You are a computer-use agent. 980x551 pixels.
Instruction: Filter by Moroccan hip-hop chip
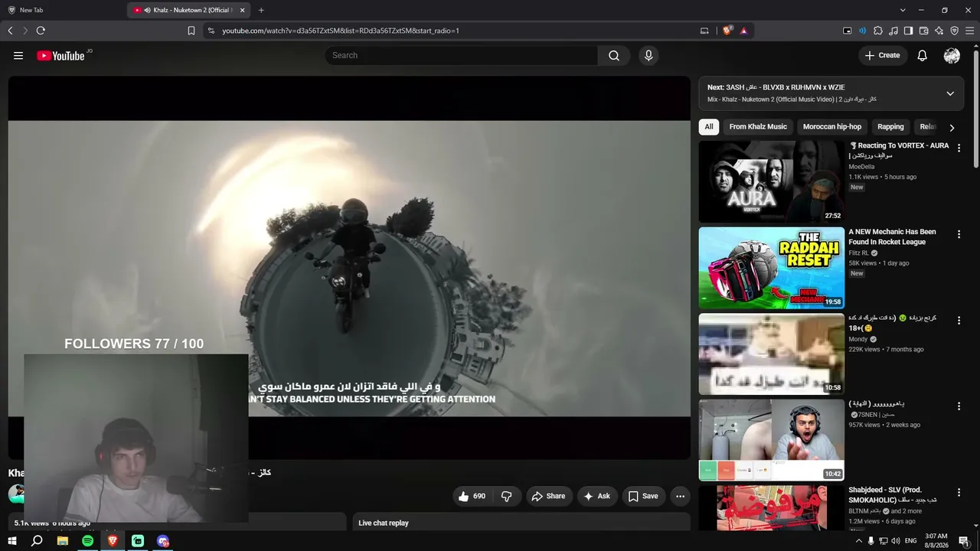[x=832, y=127]
